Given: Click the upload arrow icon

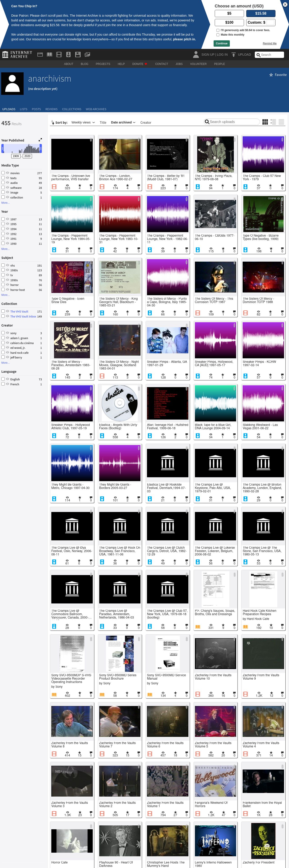Looking at the screenshot, I should (x=233, y=55).
